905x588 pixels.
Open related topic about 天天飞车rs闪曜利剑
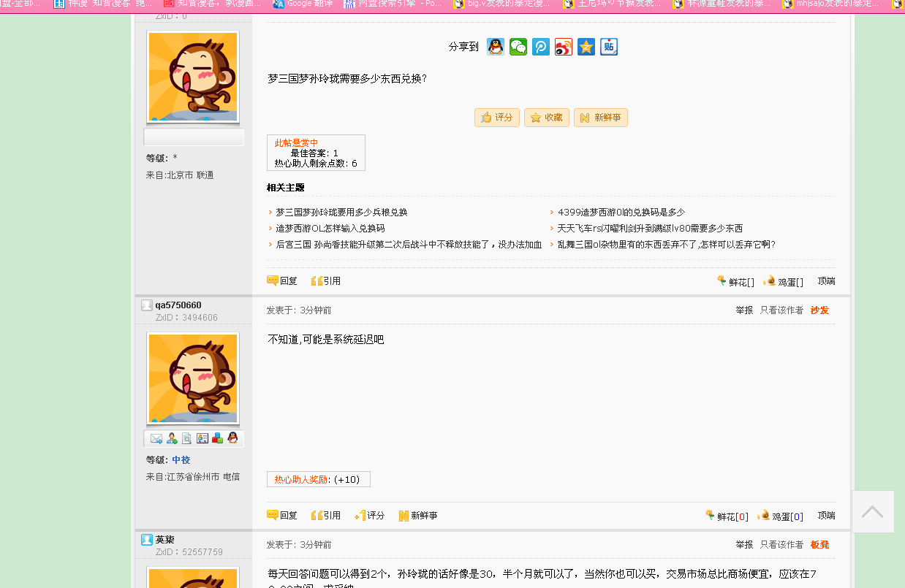[x=650, y=229]
